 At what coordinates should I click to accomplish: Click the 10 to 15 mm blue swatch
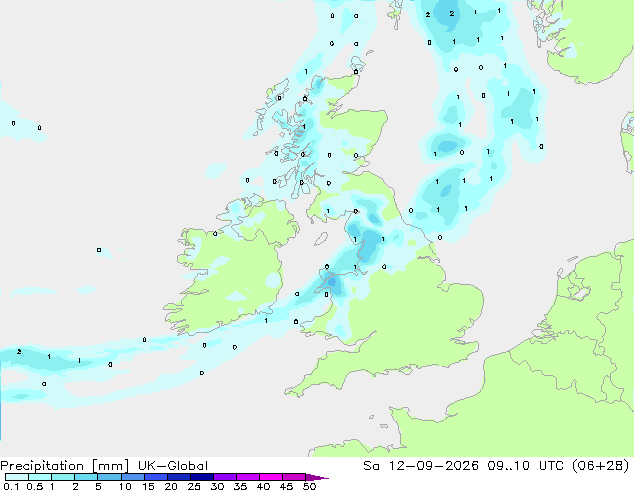pyautogui.click(x=132, y=477)
